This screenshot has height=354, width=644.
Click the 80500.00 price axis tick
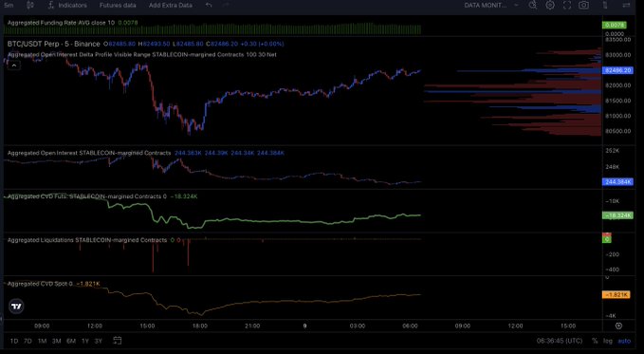[x=618, y=131]
